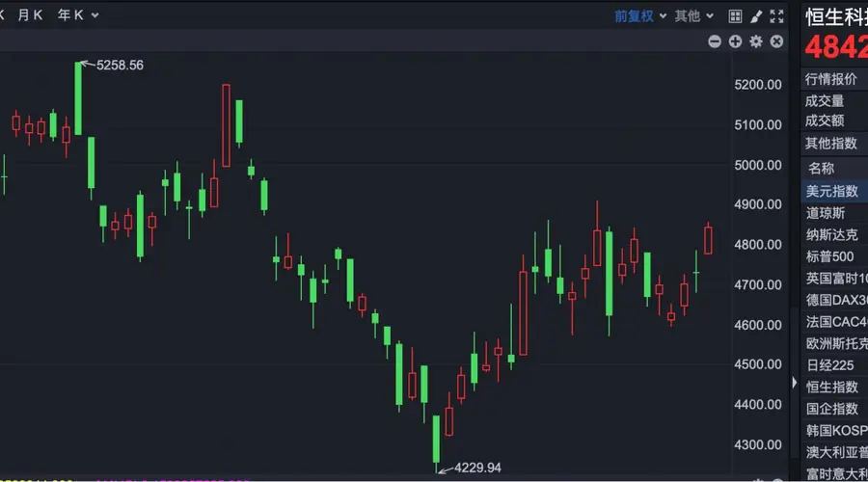Screen dimensions: 868x482
Task: Click the 5200.00 axis price label
Action: [758, 85]
